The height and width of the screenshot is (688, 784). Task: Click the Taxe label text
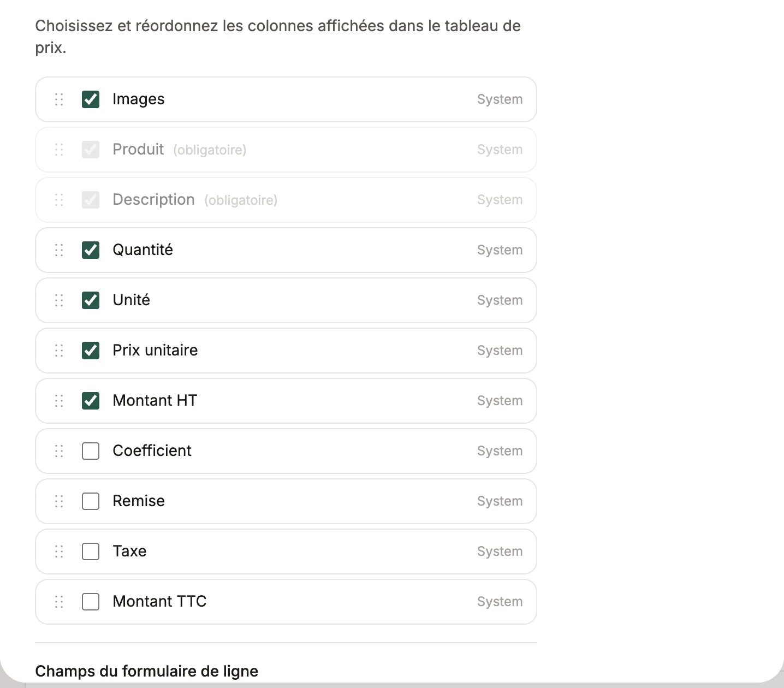tap(130, 551)
